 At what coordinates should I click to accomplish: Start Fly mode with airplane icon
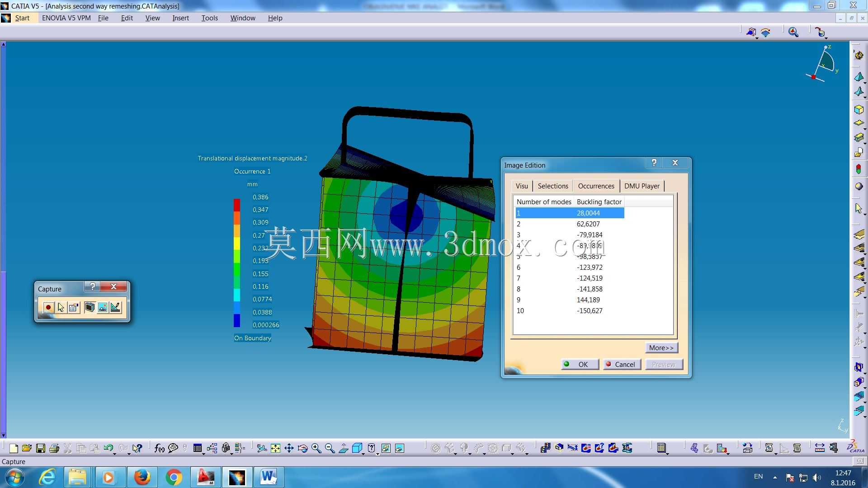(x=262, y=448)
